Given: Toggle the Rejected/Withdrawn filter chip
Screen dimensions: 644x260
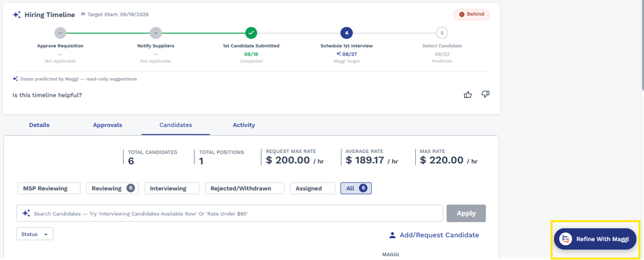Looking at the screenshot, I should pyautogui.click(x=245, y=188).
